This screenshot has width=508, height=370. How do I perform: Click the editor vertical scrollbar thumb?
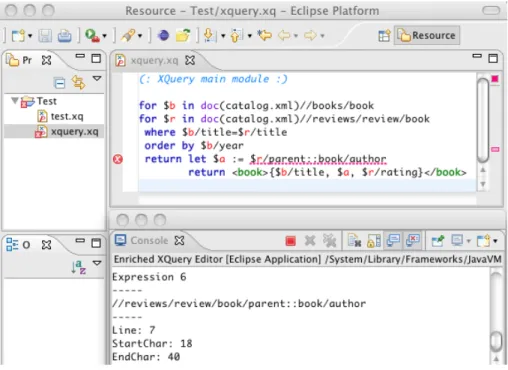tap(483, 120)
